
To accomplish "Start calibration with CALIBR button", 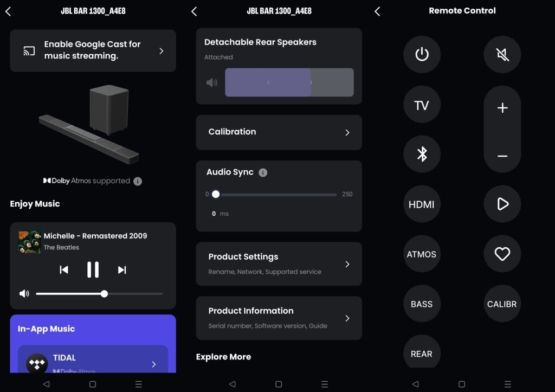I will (x=502, y=304).
